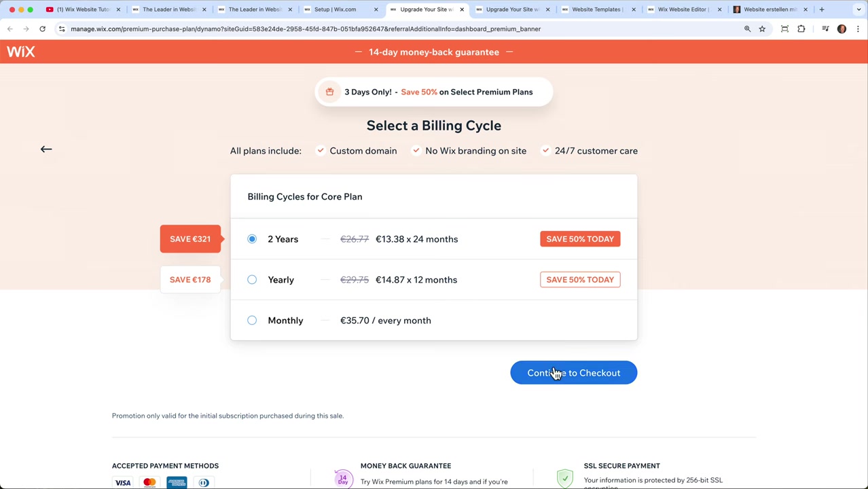Close the Wix Website Editor tab
Screen dimensions: 868x489
tap(719, 10)
